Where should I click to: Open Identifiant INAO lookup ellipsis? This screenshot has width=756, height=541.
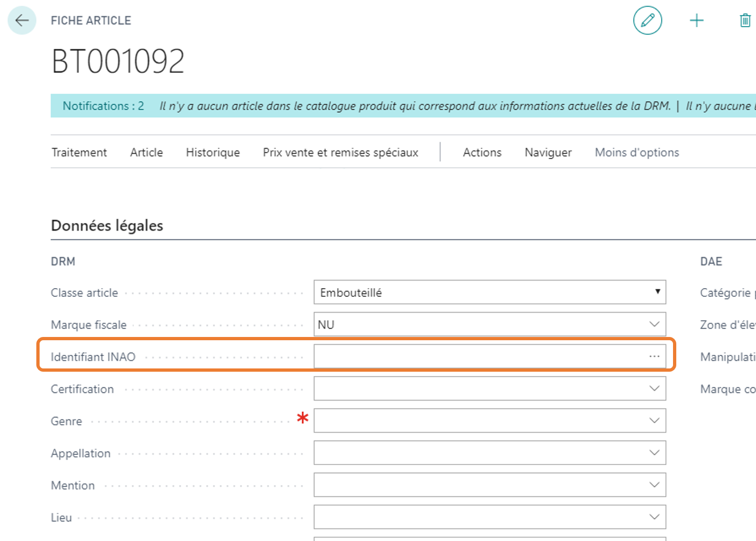coord(654,357)
